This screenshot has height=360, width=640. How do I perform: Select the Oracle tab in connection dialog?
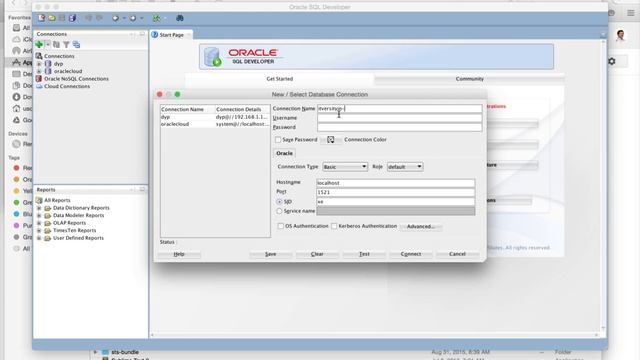click(x=284, y=153)
